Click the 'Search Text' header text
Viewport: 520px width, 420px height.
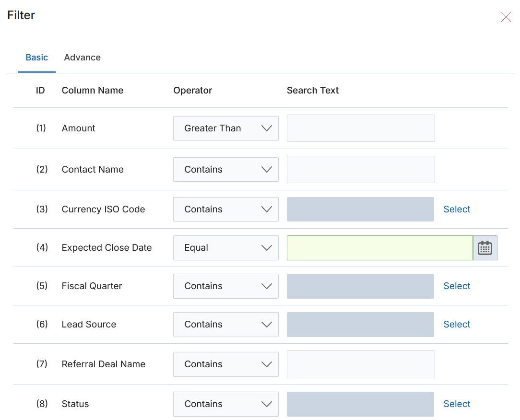pos(313,90)
